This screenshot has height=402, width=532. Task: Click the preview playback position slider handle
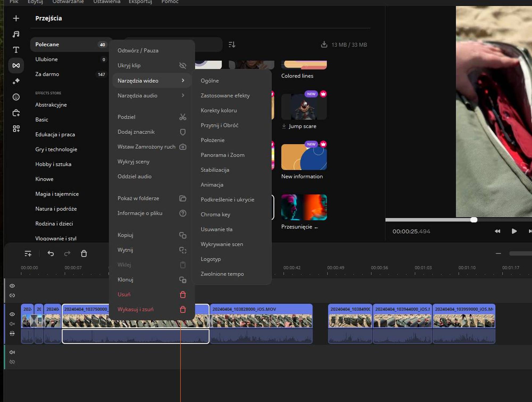coord(473,220)
